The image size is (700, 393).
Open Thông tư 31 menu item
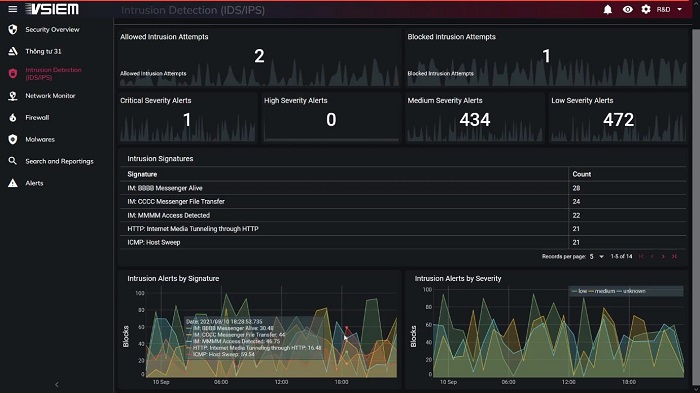point(43,51)
